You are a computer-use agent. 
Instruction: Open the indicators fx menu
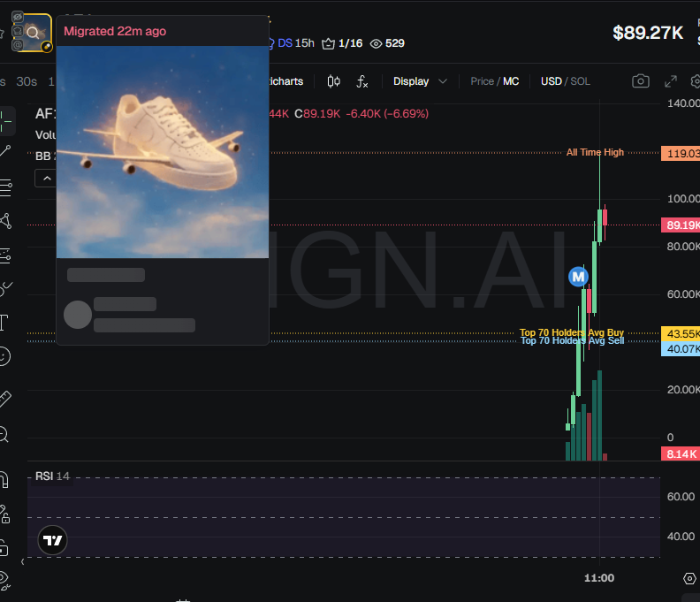(x=362, y=81)
